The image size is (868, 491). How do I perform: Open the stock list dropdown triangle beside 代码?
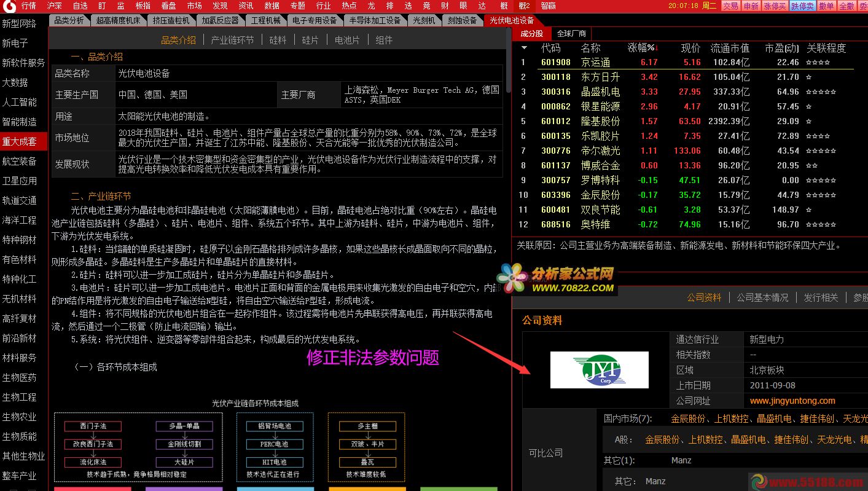click(x=524, y=47)
